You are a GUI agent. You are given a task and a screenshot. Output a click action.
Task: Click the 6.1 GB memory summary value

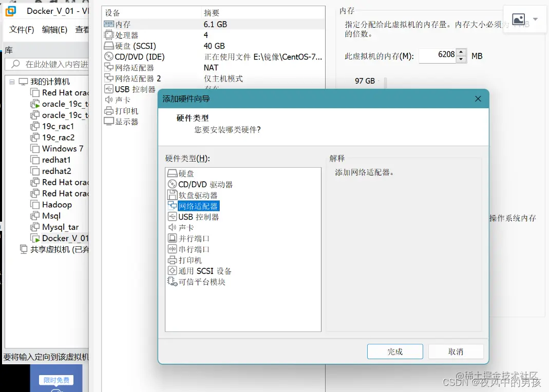tap(215, 24)
